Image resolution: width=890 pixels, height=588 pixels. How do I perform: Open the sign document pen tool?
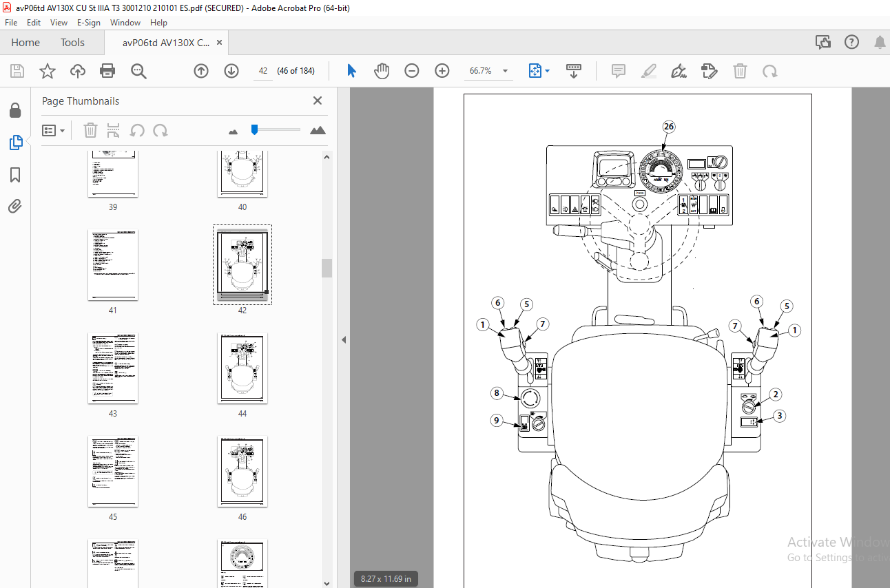point(679,71)
